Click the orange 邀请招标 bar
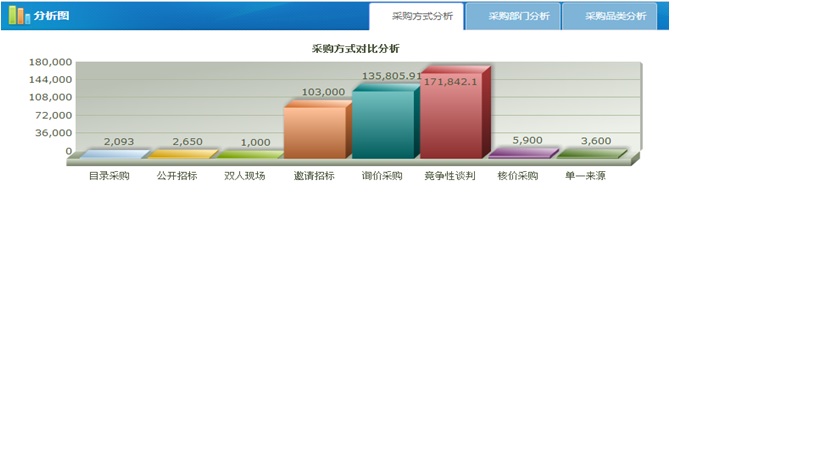Image resolution: width=819 pixels, height=460 pixels. coord(315,131)
